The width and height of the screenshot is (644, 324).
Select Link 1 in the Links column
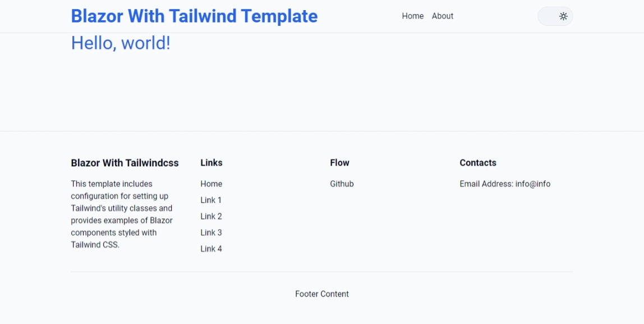coord(211,200)
